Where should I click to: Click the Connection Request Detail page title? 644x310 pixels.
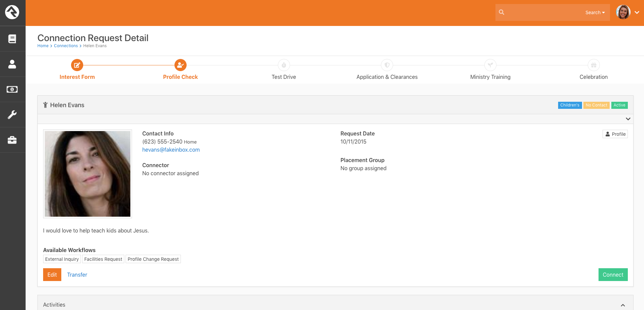(93, 38)
